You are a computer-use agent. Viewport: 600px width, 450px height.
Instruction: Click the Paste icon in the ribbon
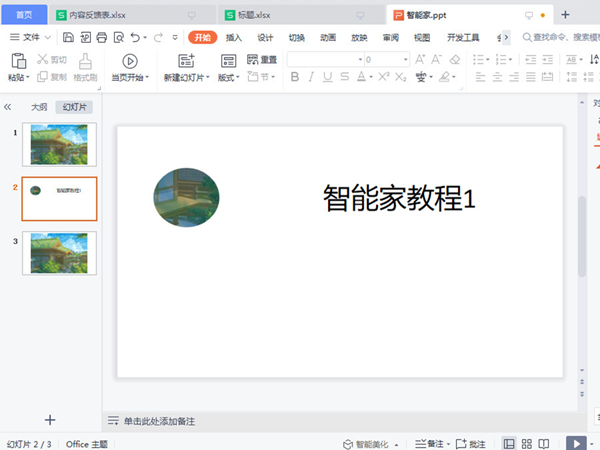point(17,61)
